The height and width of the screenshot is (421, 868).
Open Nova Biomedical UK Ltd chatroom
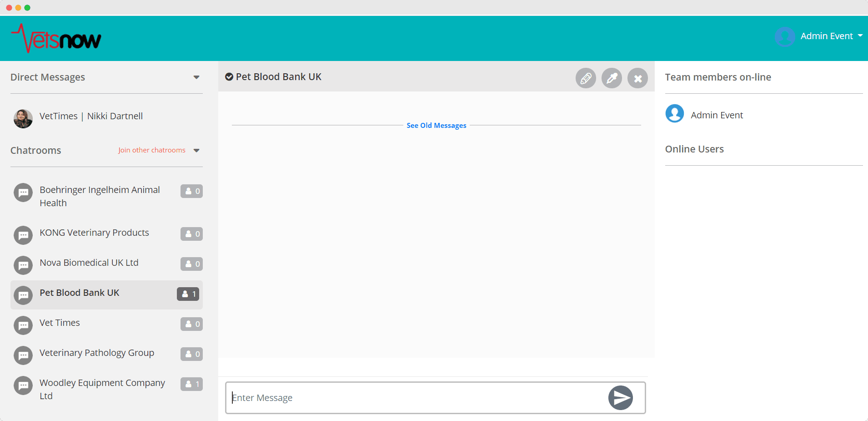[89, 263]
